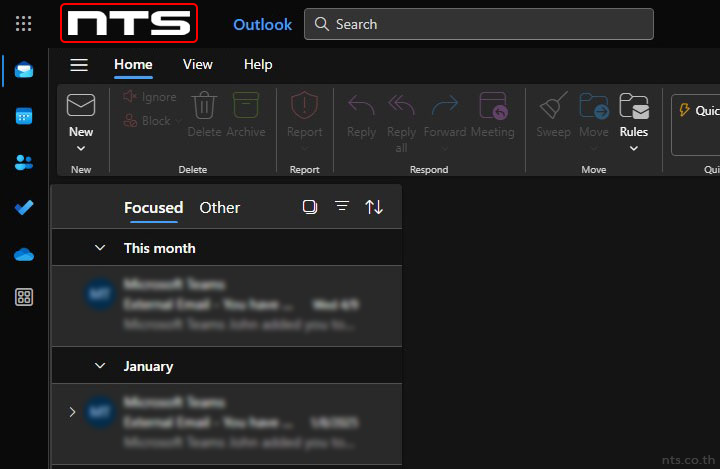Open the message Filter icon

click(x=342, y=206)
